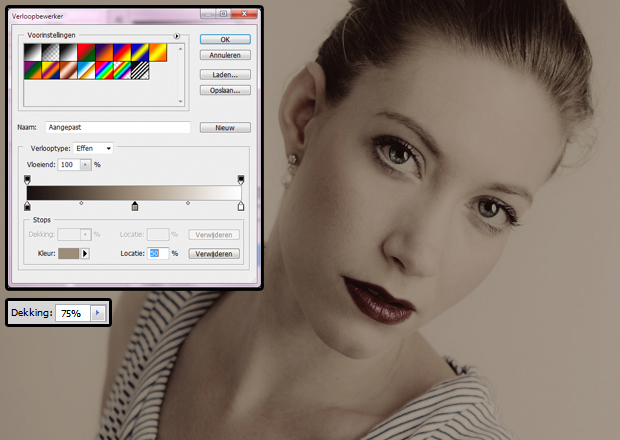Click the greyed-out Dekking field in Stops
This screenshot has height=440, width=620.
point(69,234)
